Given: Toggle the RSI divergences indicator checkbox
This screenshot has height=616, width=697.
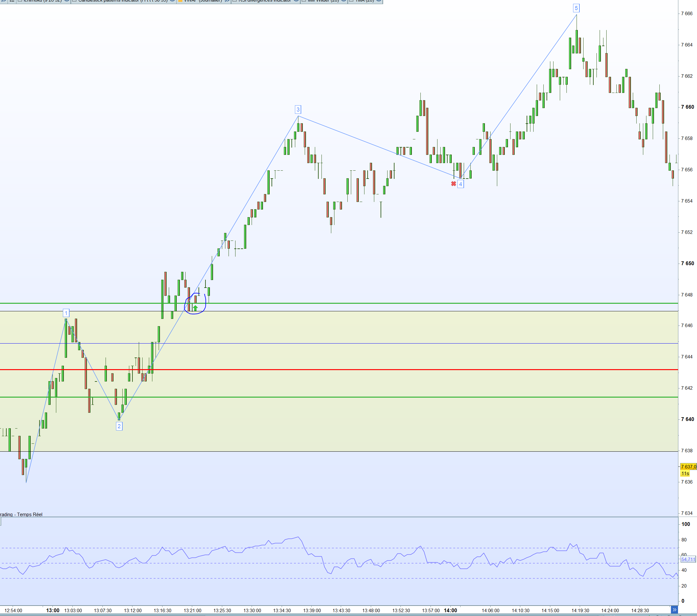Looking at the screenshot, I should pyautogui.click(x=235, y=1).
